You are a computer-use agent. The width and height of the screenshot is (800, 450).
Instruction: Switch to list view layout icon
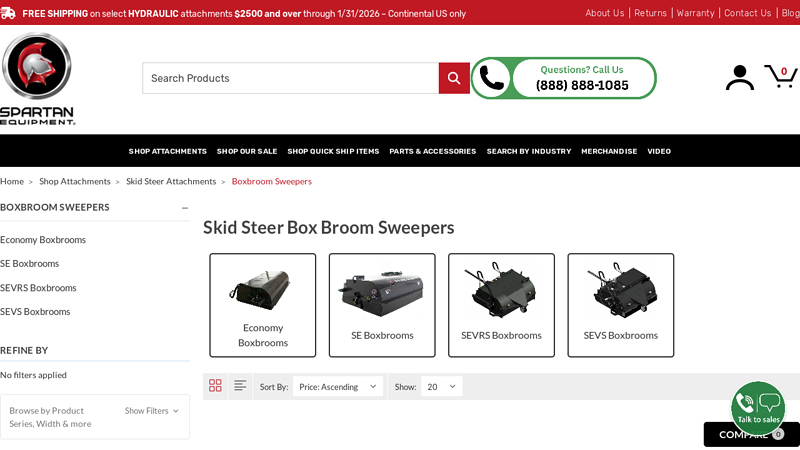pos(240,386)
